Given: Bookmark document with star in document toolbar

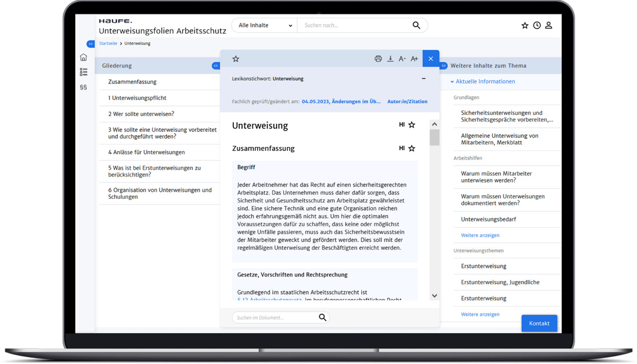Looking at the screenshot, I should click(x=236, y=59).
